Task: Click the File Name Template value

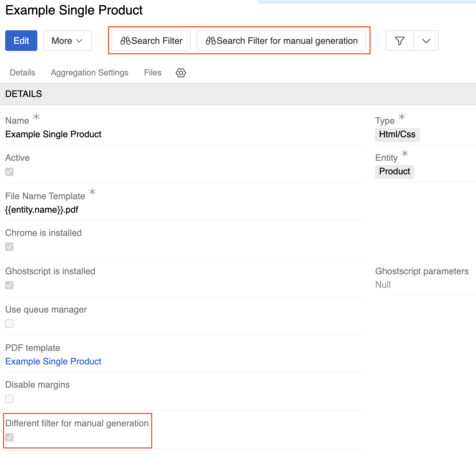Action: 42,210
